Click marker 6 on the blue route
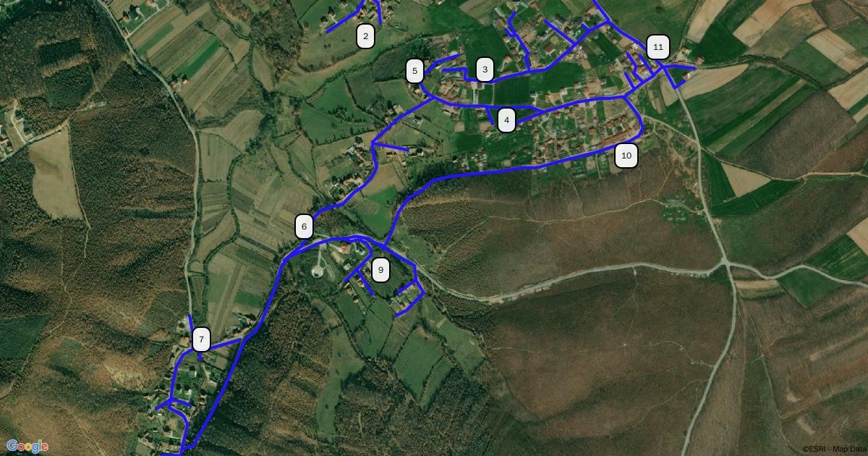Image resolution: width=868 pixels, height=456 pixels. pos(304,227)
